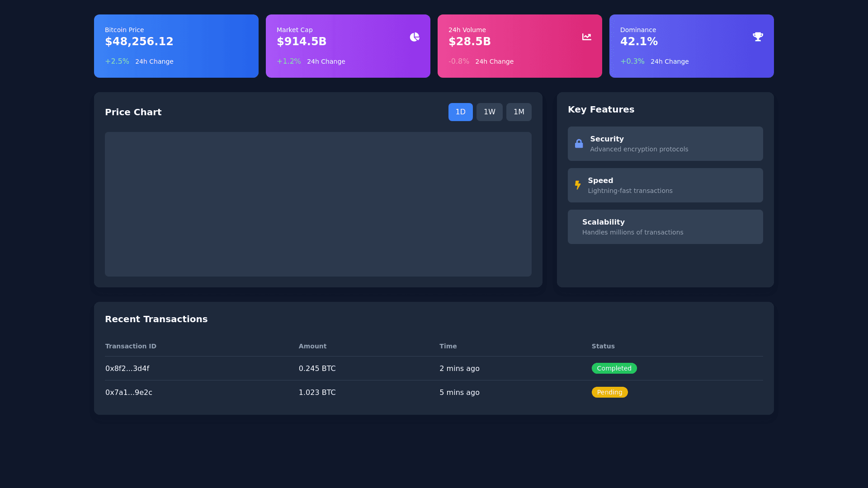Click inside the price chart area
Screen dimensions: 868x488
point(318,204)
